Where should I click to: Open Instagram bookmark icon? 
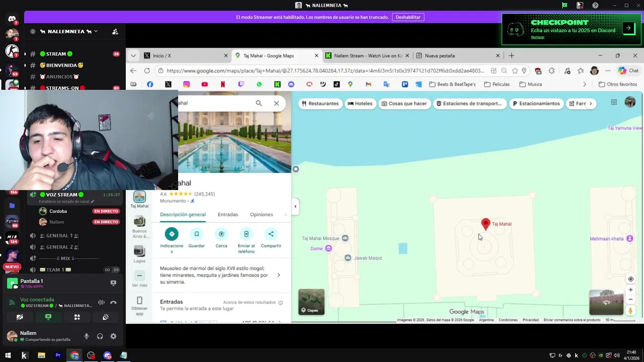click(x=186, y=84)
